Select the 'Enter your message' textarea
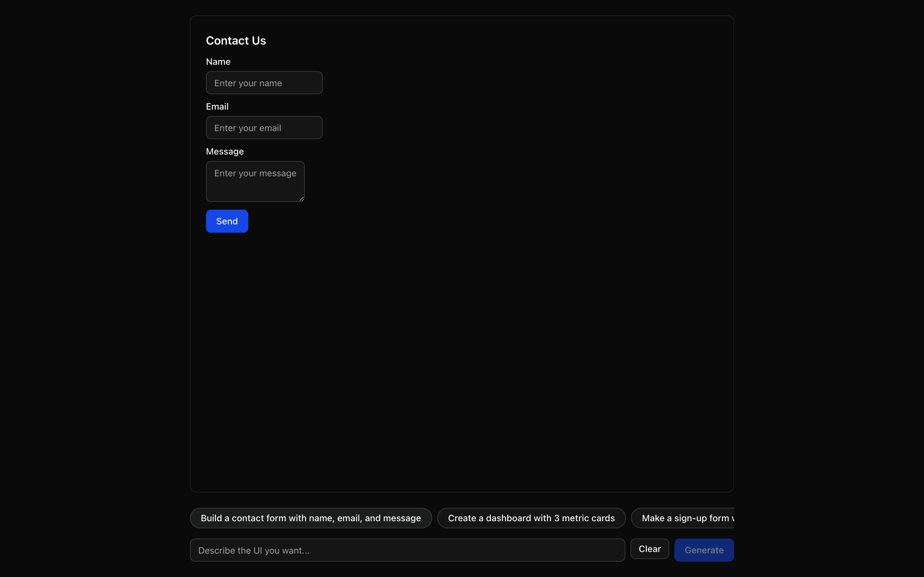The width and height of the screenshot is (924, 577). tap(255, 181)
